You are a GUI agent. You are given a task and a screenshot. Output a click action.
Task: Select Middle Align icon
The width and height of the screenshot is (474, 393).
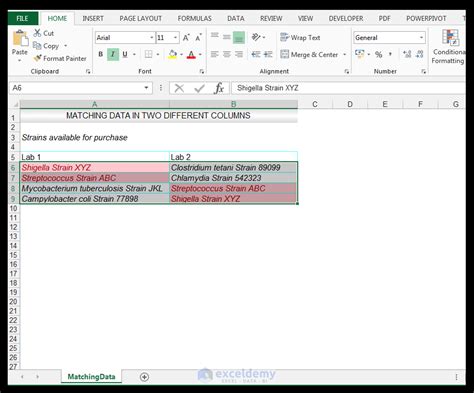tap(227, 37)
